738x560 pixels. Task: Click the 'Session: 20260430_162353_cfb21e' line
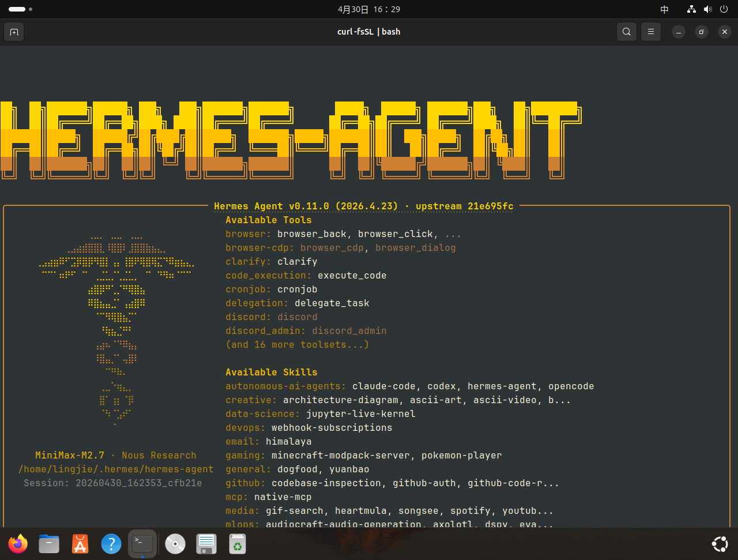point(113,483)
